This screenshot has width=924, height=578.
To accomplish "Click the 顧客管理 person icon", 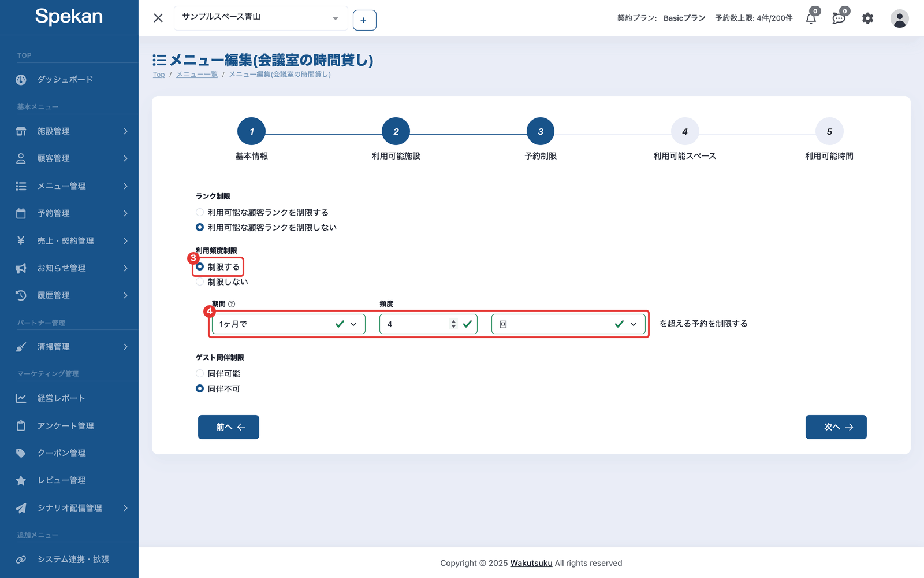I will point(21,158).
